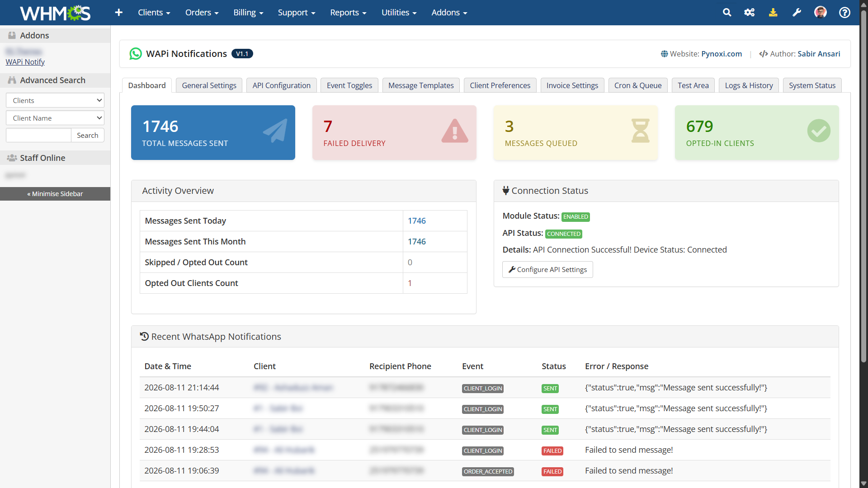Click the scrollbar down arrow

pyautogui.click(x=863, y=483)
